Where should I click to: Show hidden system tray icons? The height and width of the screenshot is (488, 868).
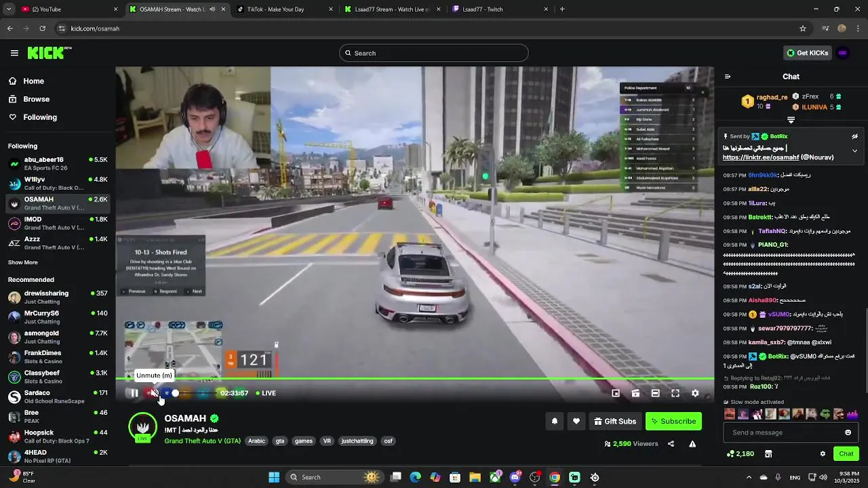point(749,477)
